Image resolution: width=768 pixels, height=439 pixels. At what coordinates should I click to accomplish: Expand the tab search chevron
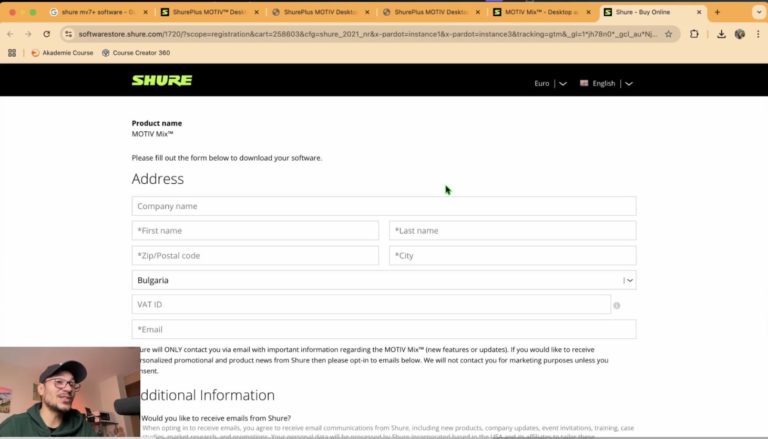point(759,12)
